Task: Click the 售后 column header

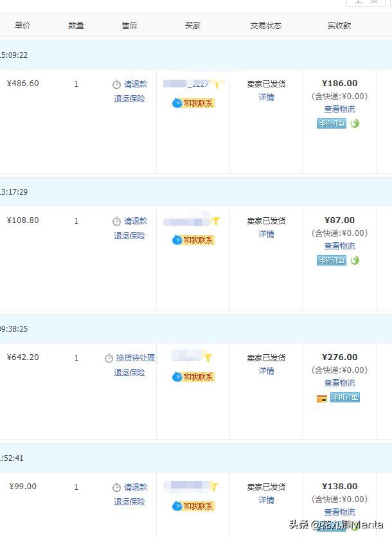Action: (129, 25)
